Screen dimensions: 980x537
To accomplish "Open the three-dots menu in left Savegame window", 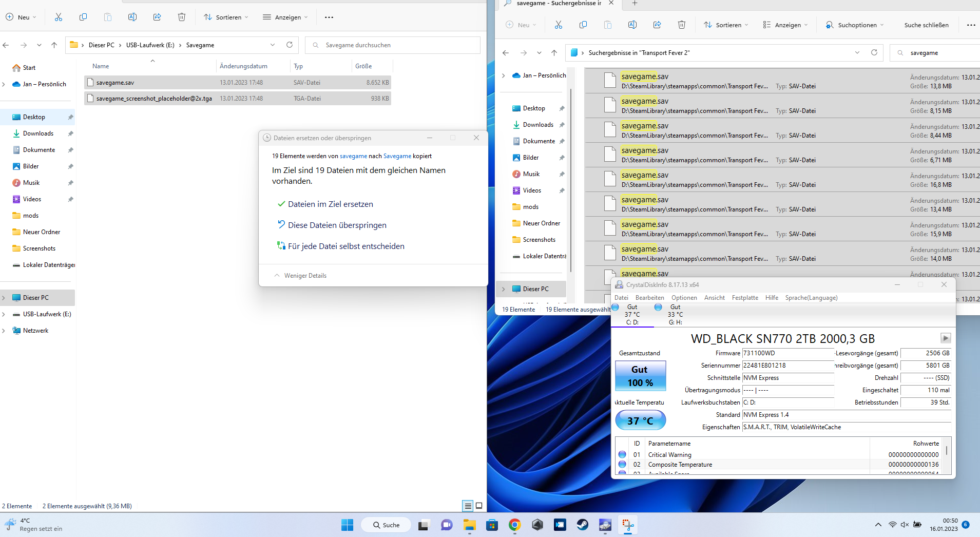I will (329, 17).
